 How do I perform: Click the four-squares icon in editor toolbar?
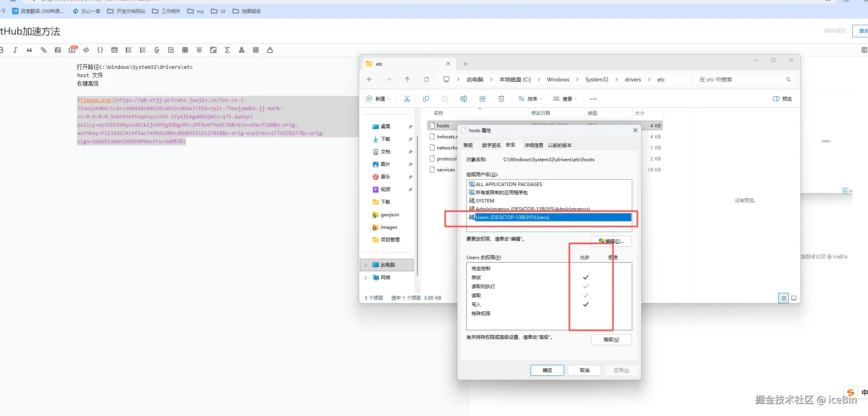(x=256, y=50)
